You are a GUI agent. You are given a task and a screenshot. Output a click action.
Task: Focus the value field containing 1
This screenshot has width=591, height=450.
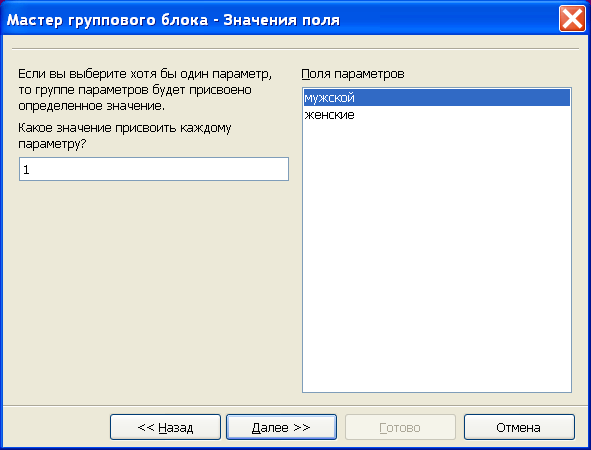[x=154, y=169]
